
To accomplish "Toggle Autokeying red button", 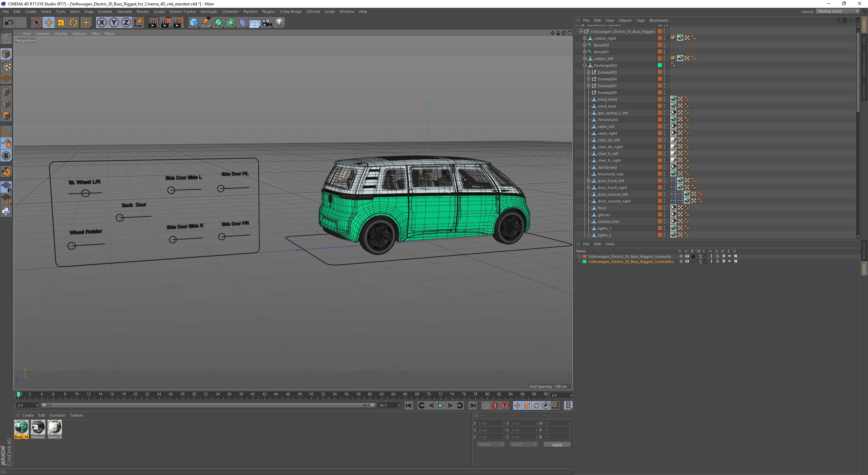I will (495, 405).
